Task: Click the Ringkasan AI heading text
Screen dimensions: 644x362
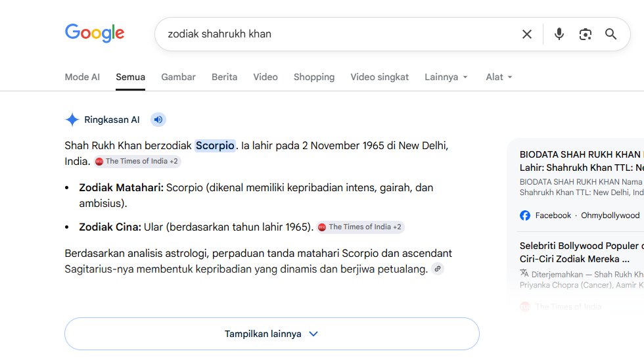Action: click(x=112, y=120)
